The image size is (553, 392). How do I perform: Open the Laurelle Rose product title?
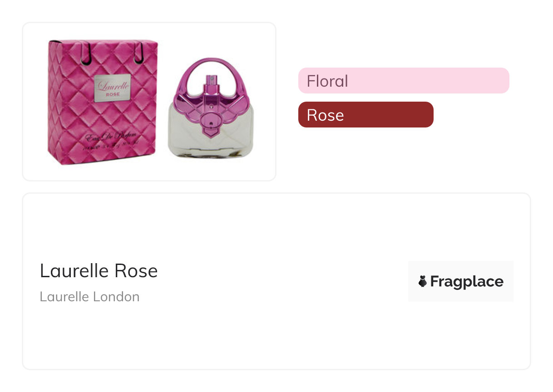click(x=99, y=271)
